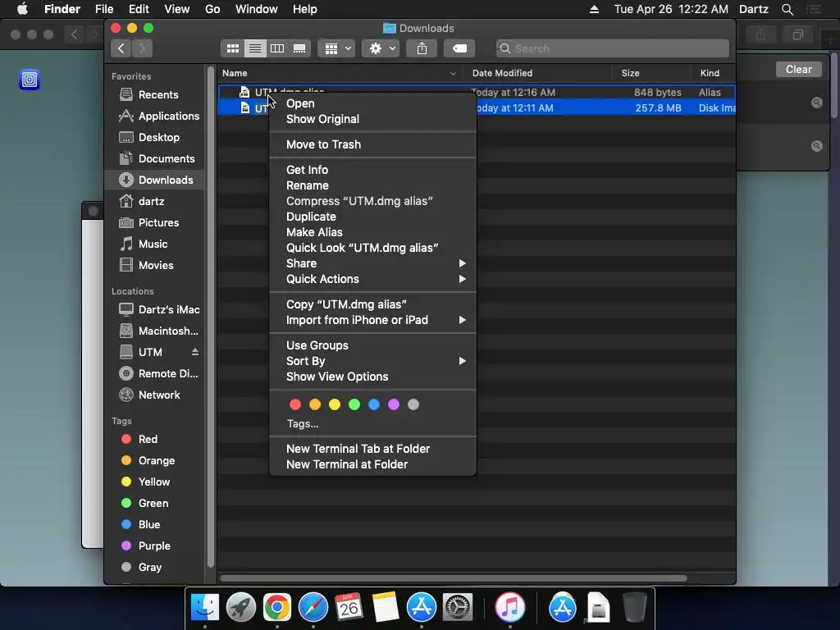Choose Quick Look "UTM.dmg alias"
This screenshot has width=840, height=630.
372,248
